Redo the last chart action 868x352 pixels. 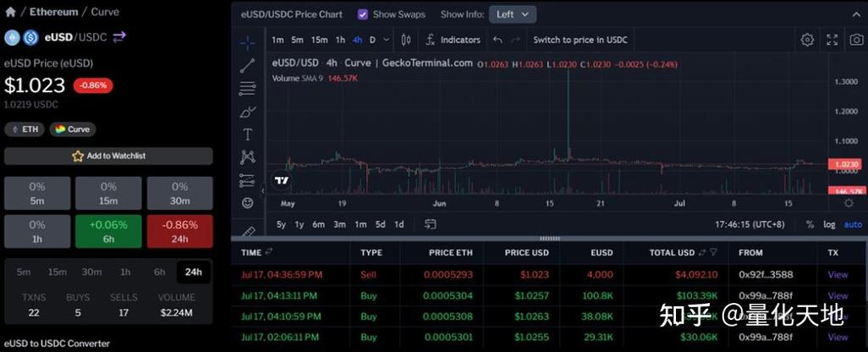(x=515, y=40)
